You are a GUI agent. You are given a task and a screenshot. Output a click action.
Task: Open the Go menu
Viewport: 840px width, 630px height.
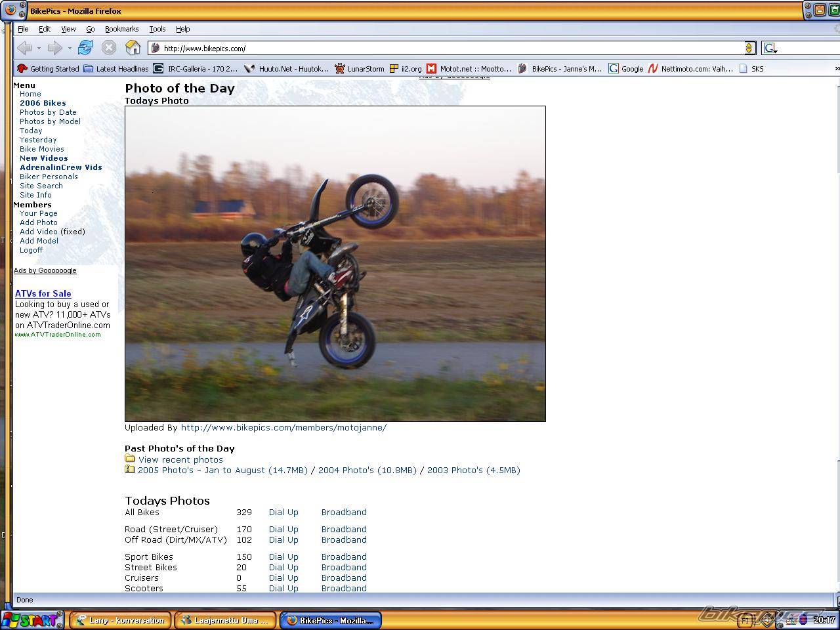coord(91,29)
